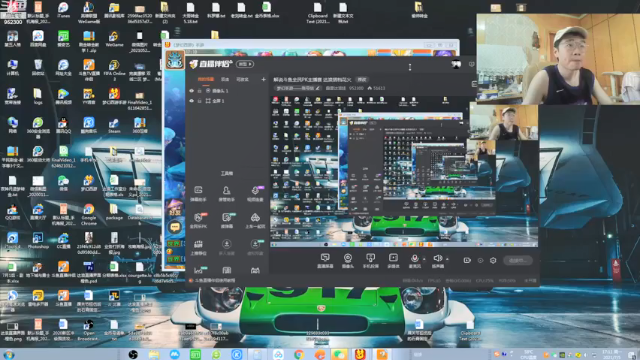Select the 全屏 1 source row

[x=227, y=100]
